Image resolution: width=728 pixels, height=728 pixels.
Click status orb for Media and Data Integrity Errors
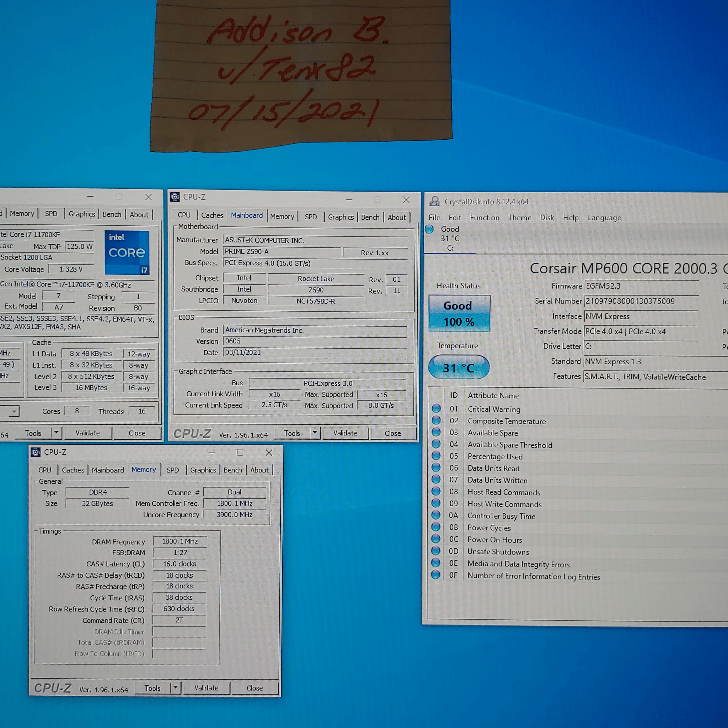[x=436, y=563]
